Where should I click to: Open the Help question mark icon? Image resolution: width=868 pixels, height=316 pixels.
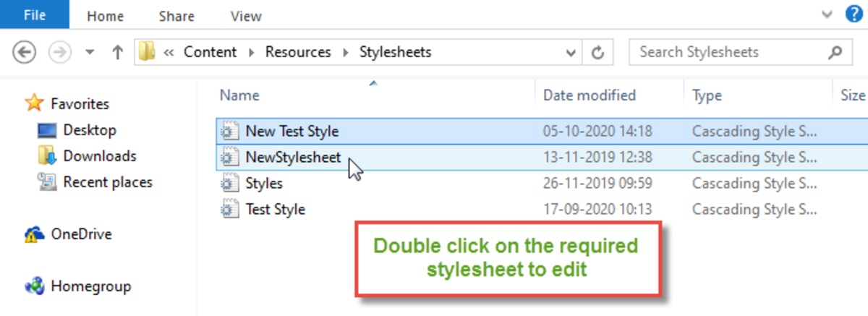(854, 14)
